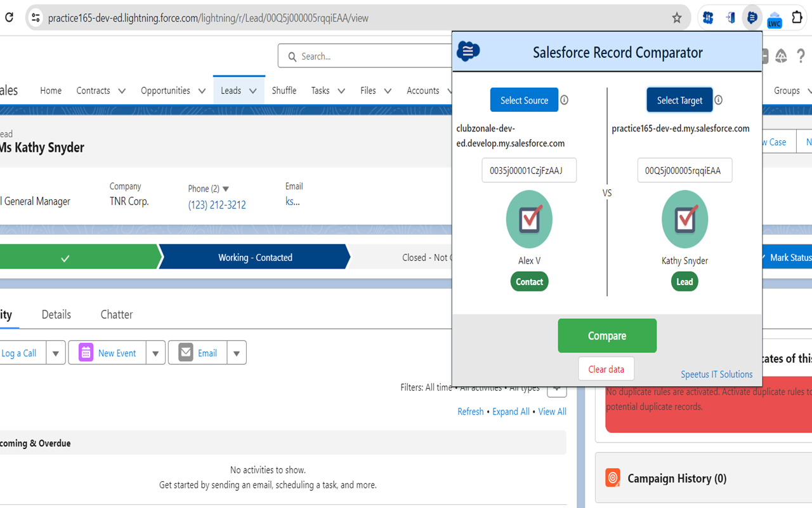Expand the Phone (2) dropdown arrow
The width and height of the screenshot is (812, 508).
click(226, 189)
